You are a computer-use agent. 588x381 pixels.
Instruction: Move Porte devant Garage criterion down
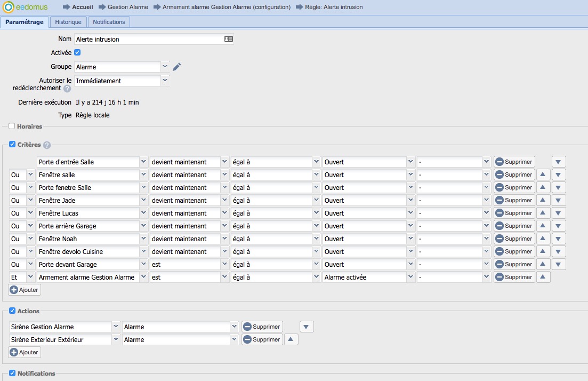(x=558, y=264)
